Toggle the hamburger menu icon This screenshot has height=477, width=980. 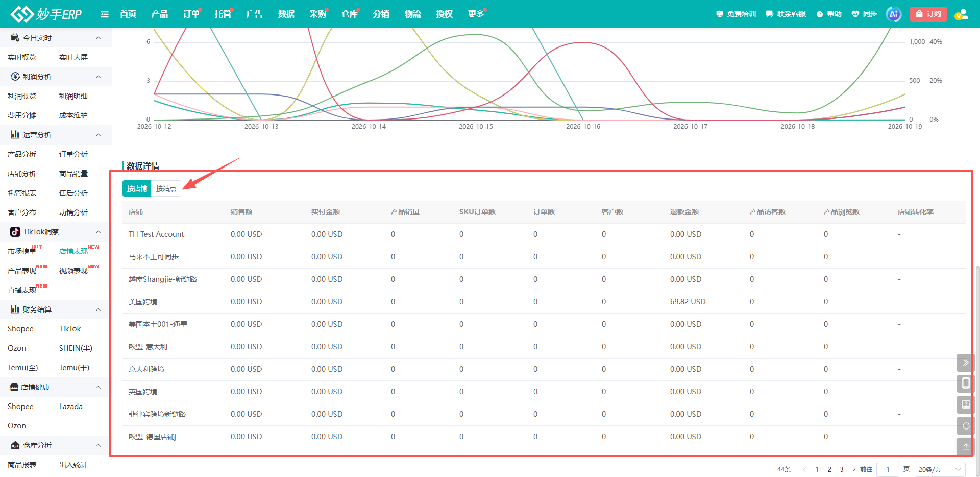105,14
